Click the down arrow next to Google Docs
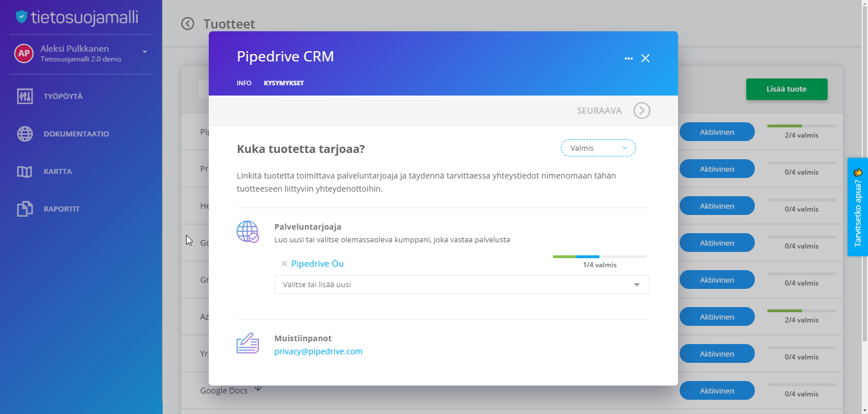 [258, 388]
